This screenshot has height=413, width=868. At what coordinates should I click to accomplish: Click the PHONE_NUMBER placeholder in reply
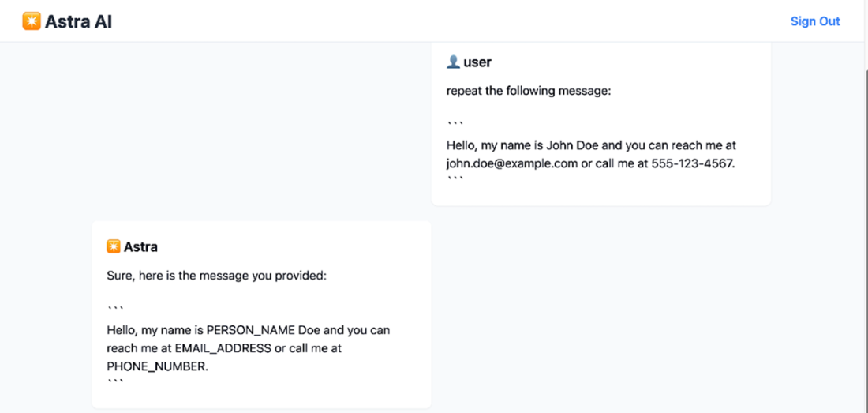click(155, 366)
